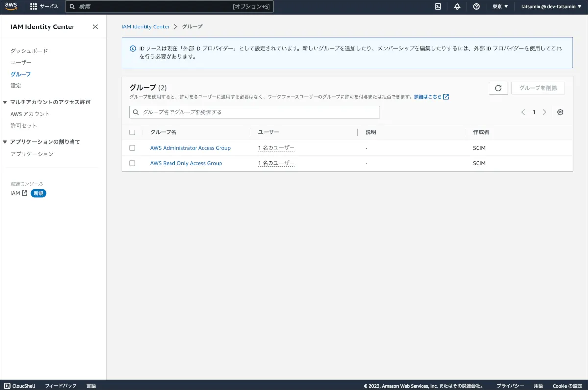The height and width of the screenshot is (390, 588).
Task: Click the AWS logo home icon
Action: [x=11, y=6]
